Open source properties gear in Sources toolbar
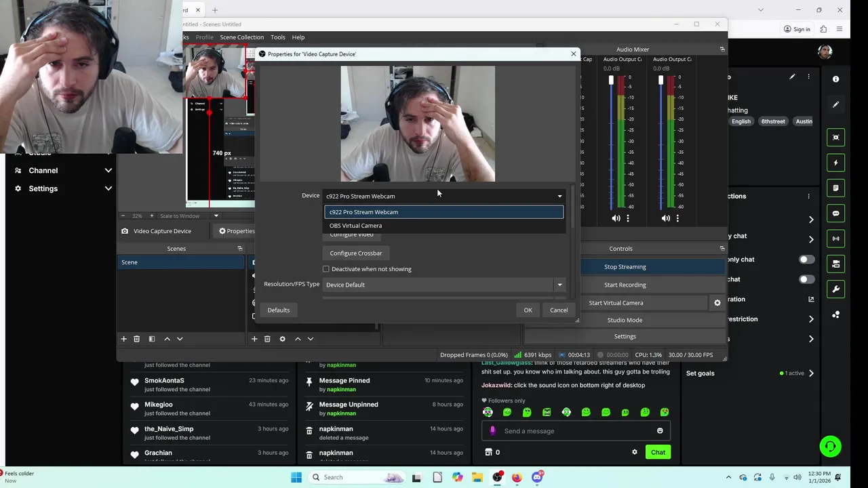Image resolution: width=868 pixels, height=488 pixels. coord(283,339)
